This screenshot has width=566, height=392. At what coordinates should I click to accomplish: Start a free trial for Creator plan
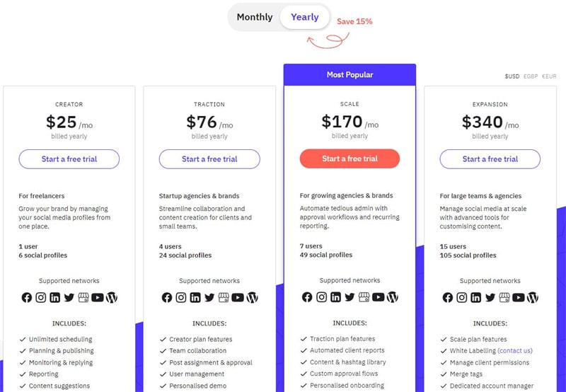pos(69,159)
